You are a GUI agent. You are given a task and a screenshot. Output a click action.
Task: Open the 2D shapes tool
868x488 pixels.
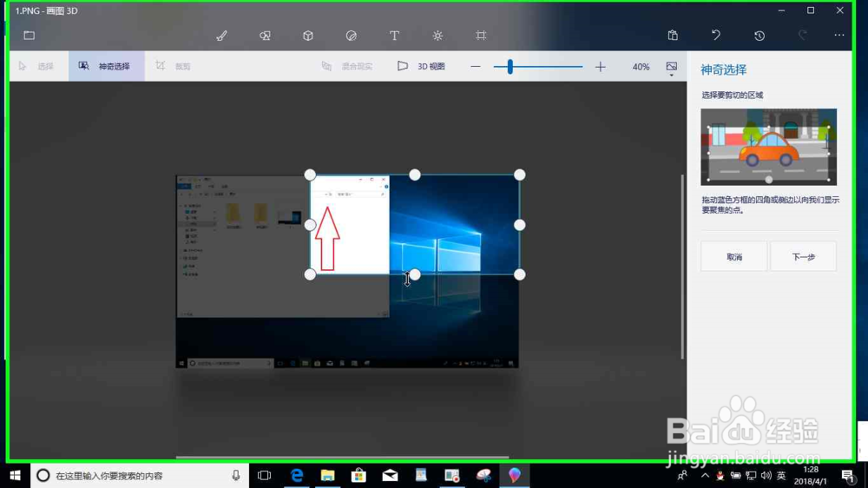click(x=265, y=36)
